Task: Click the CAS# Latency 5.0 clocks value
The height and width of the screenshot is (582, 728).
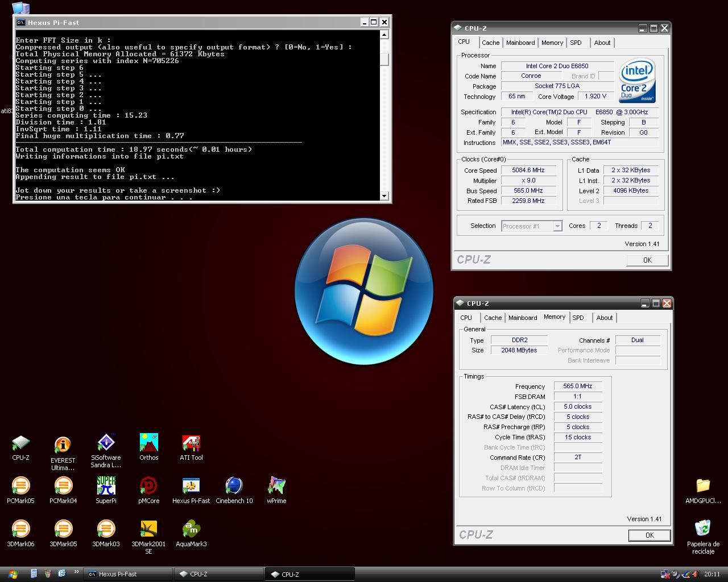Action: point(578,406)
